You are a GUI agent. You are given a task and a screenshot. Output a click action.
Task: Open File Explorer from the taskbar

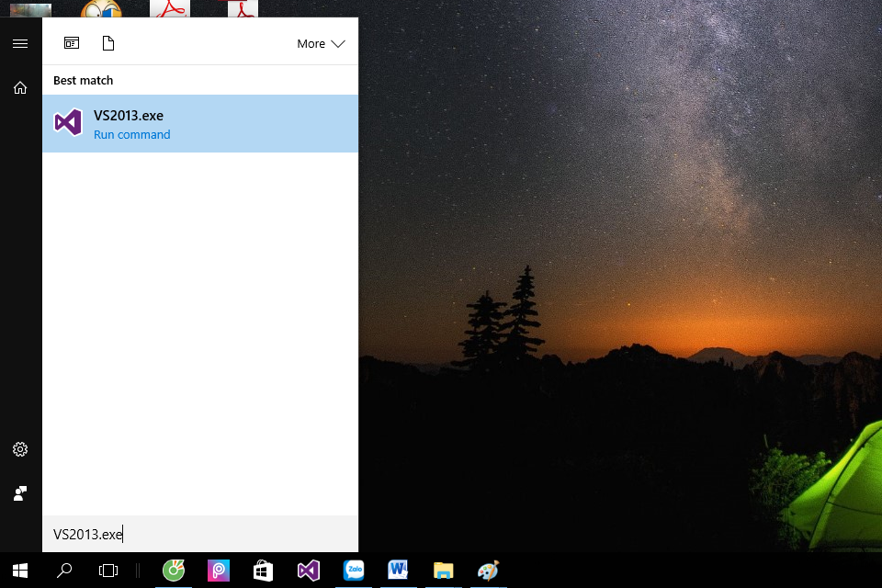[443, 571]
